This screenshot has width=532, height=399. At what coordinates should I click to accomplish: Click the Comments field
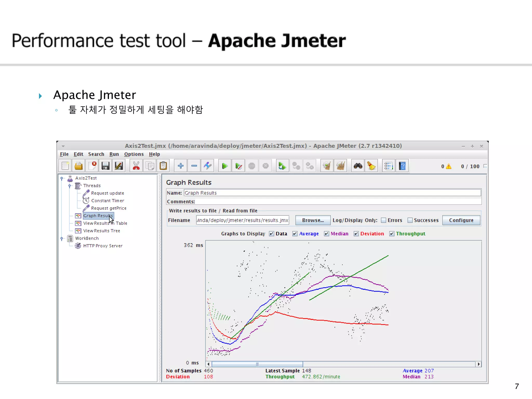[338, 202]
